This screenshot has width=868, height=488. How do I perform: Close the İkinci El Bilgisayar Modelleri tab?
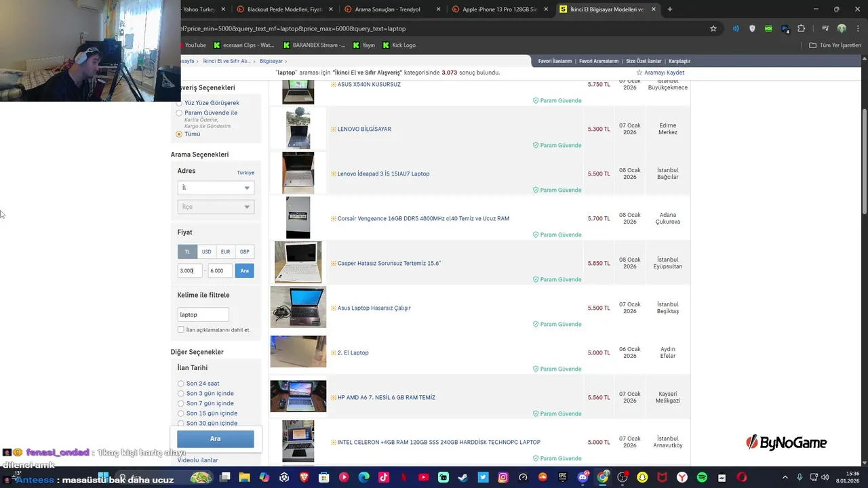point(654,9)
